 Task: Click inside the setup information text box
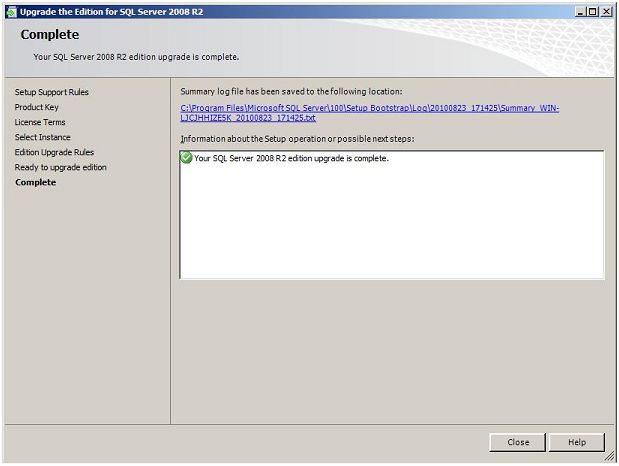[x=392, y=214]
